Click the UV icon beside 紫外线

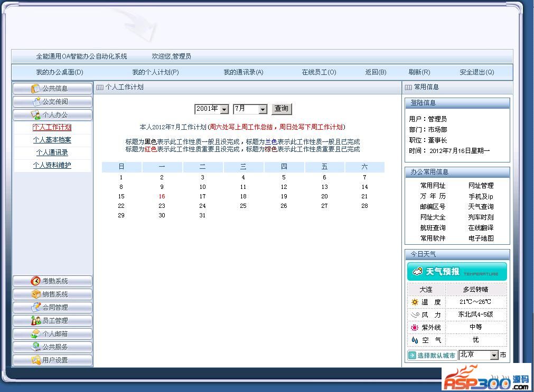(415, 327)
